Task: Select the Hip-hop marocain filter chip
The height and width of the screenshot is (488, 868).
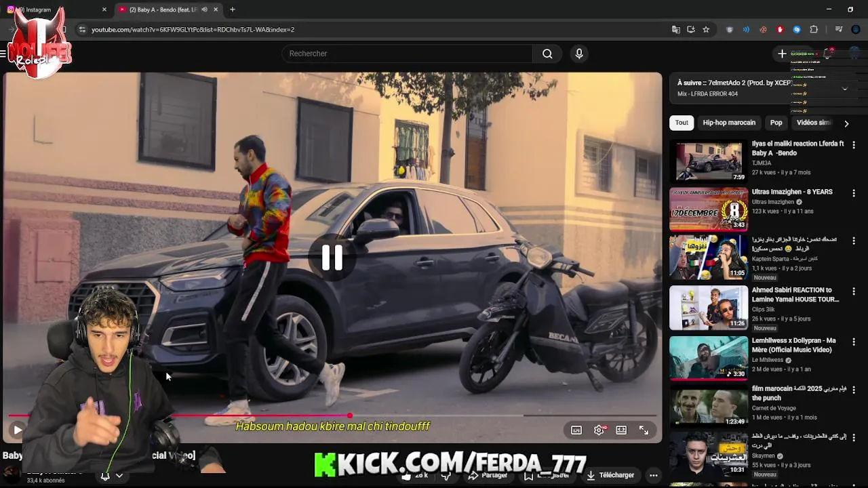Action: pyautogui.click(x=729, y=123)
